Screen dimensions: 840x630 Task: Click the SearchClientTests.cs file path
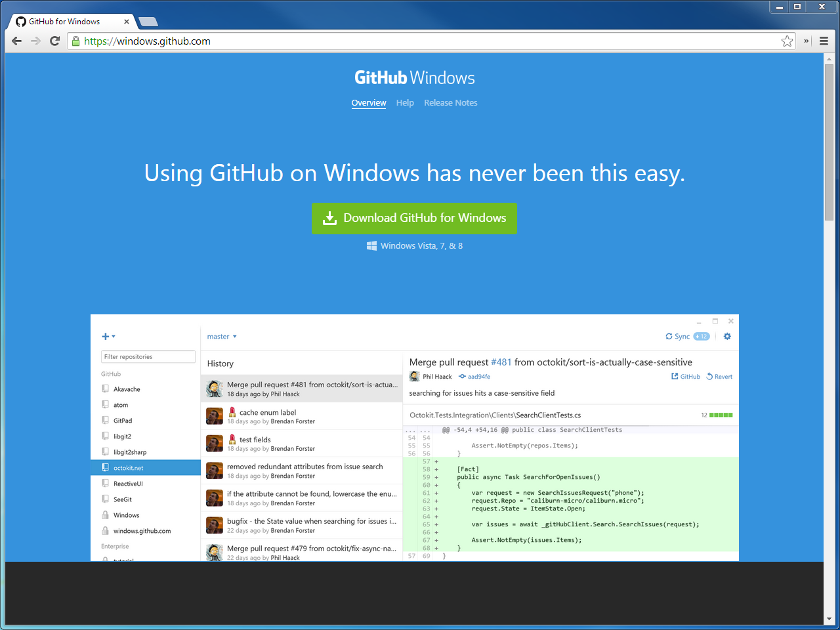pyautogui.click(x=495, y=415)
